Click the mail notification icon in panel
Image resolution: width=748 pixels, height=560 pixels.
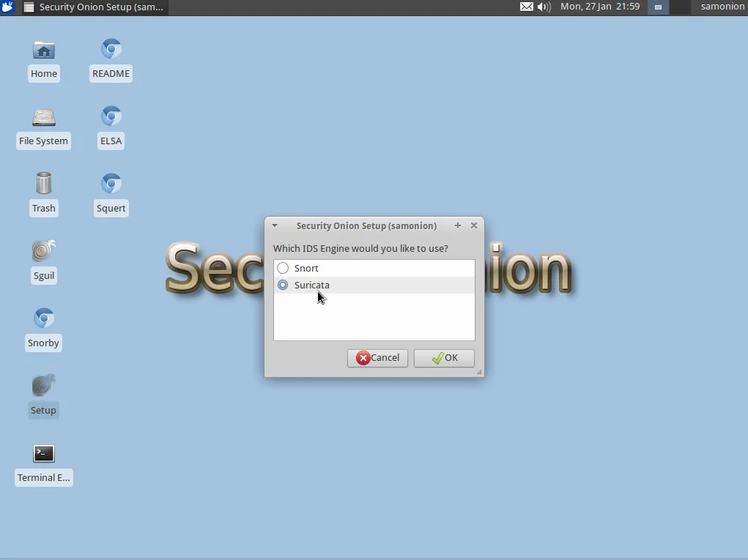[526, 7]
